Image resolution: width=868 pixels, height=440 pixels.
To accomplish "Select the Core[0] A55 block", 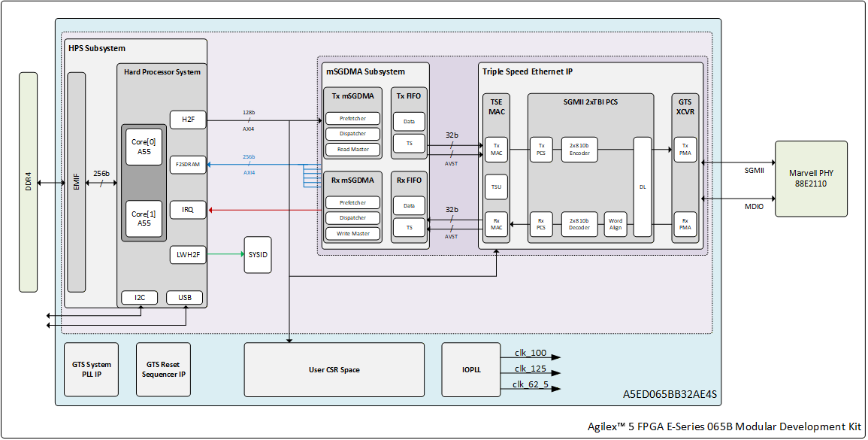I will click(x=144, y=147).
